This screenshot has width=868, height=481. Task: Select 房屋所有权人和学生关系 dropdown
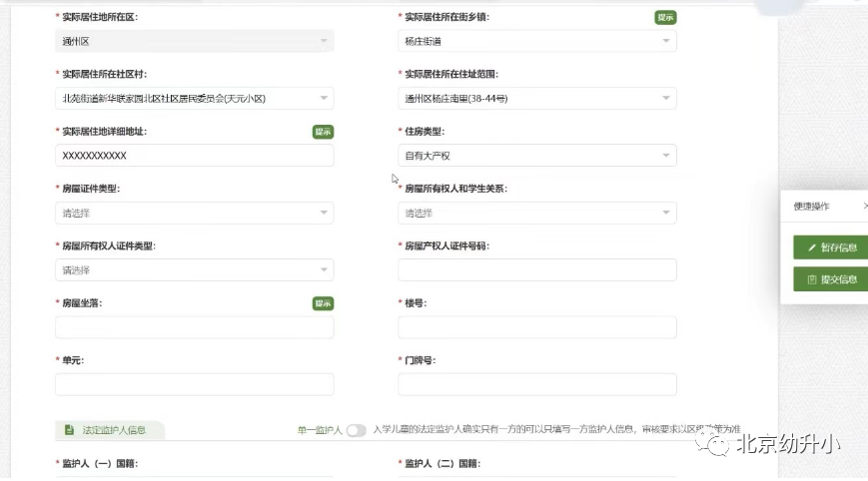click(537, 213)
